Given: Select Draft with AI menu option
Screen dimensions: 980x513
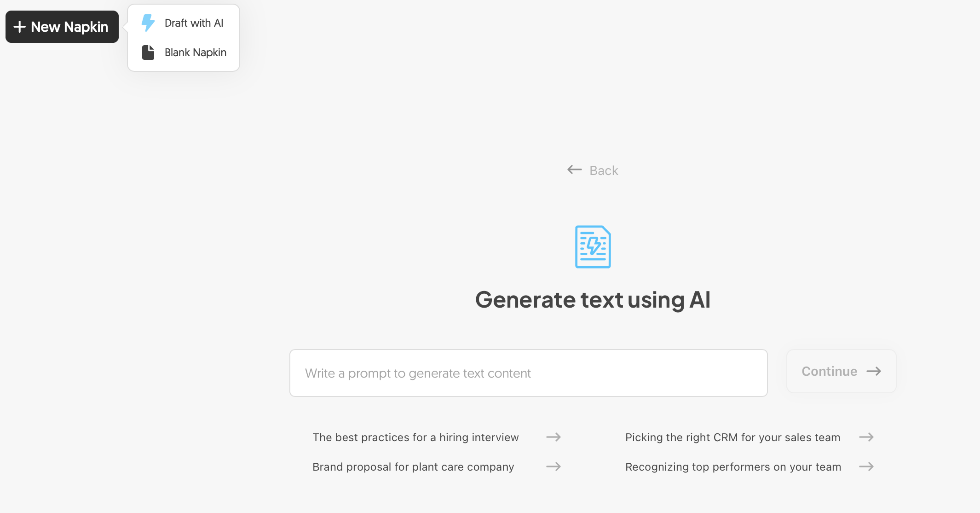Looking at the screenshot, I should click(x=184, y=23).
